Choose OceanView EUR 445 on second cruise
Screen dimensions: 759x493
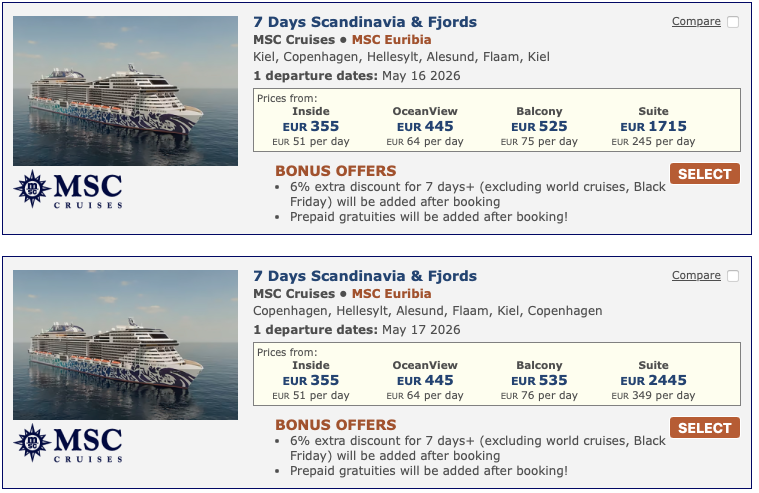(425, 381)
